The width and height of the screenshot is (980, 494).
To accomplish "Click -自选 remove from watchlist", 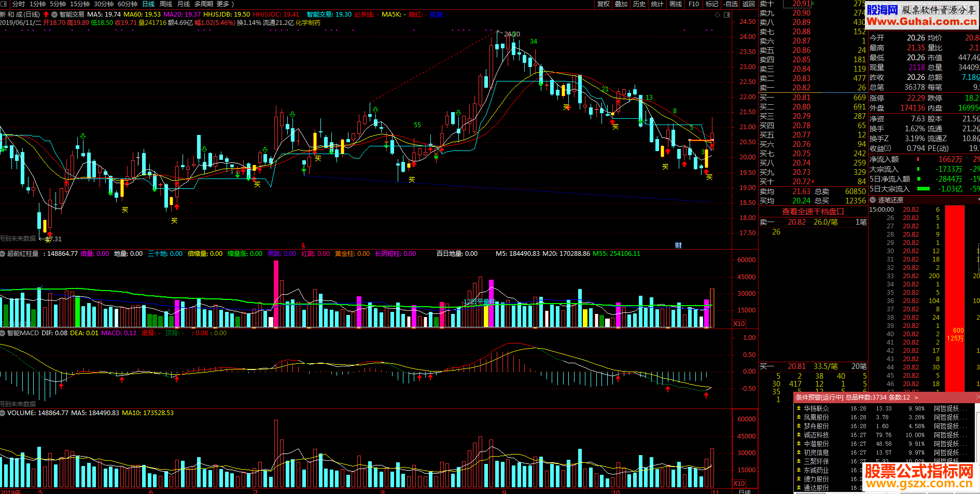I will [x=731, y=4].
